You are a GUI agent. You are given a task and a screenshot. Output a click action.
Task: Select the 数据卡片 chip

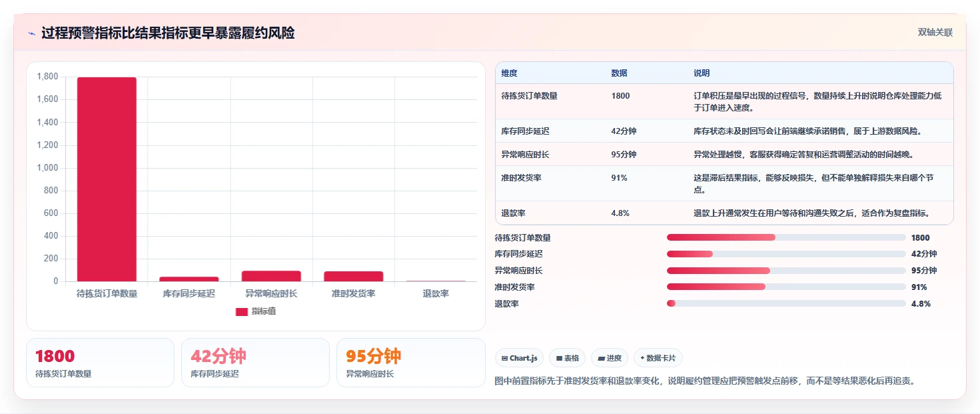658,358
